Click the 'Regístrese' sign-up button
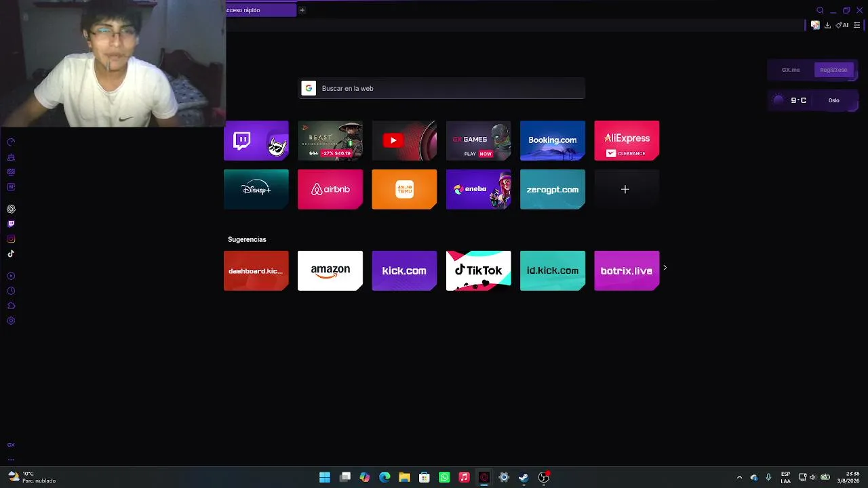 point(833,70)
